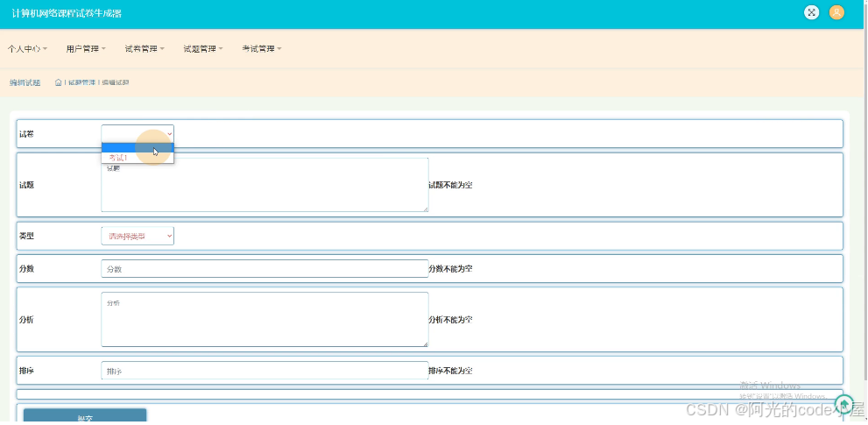Collapse the 试卷 dropdown select box
This screenshot has width=868, height=425.
pos(138,133)
